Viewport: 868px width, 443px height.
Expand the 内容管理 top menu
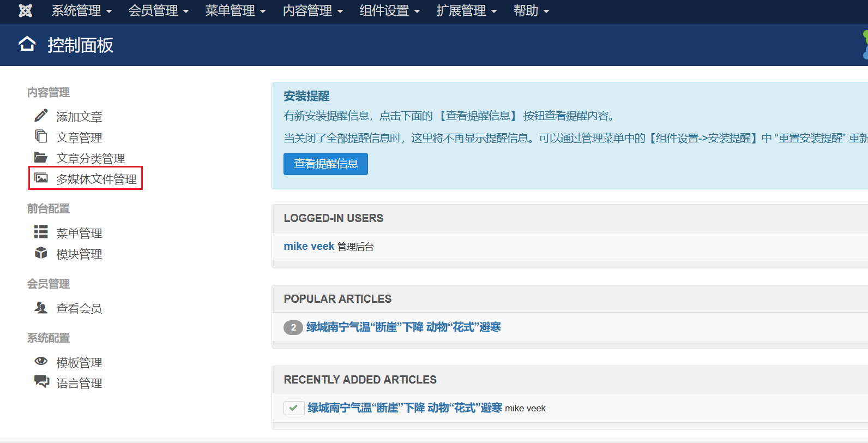coord(313,11)
